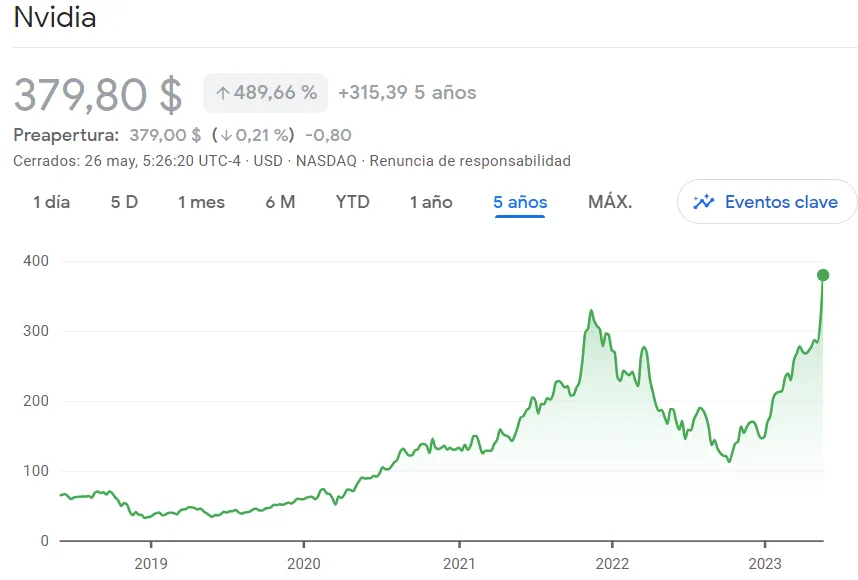Show the 1 mes chart

click(x=201, y=202)
